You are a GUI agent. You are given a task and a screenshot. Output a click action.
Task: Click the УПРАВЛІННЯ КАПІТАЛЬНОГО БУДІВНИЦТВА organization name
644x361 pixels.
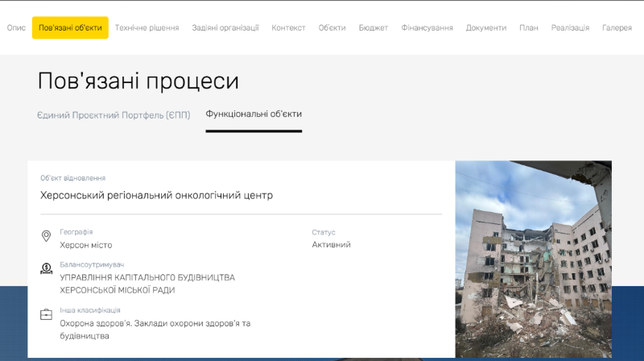pyautogui.click(x=147, y=277)
